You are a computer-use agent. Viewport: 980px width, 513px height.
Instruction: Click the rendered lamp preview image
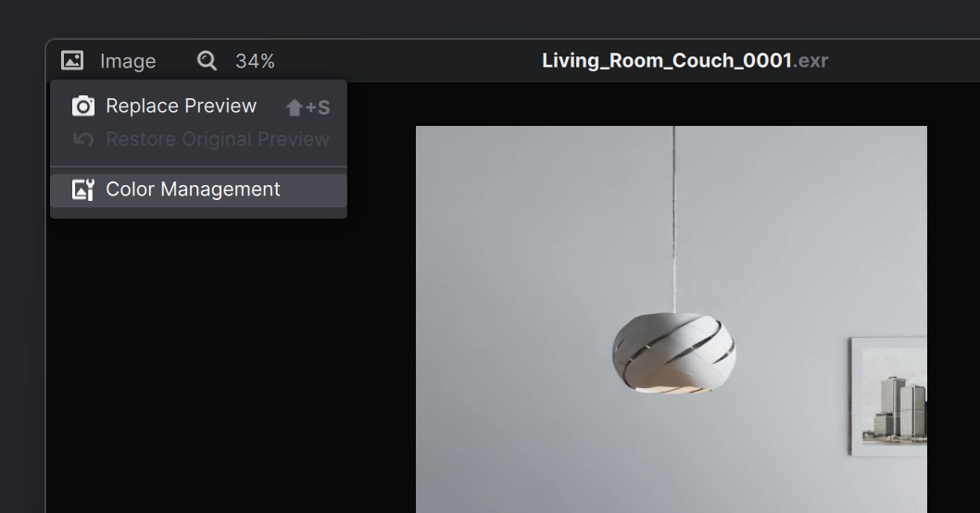coord(672,319)
